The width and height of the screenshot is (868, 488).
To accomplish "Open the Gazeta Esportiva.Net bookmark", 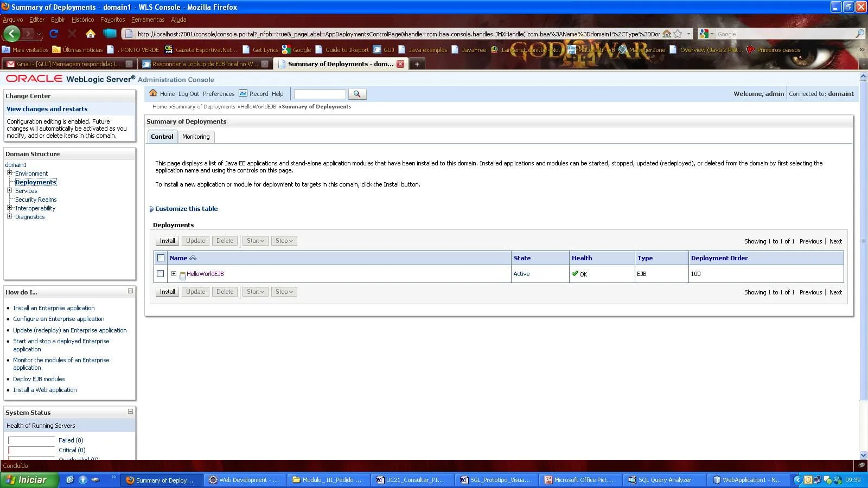I will point(201,49).
